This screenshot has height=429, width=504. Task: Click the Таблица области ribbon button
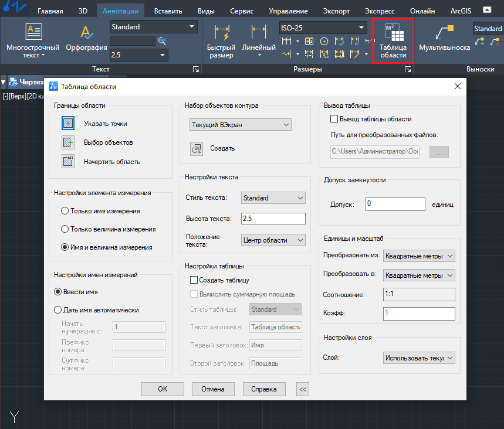point(393,41)
